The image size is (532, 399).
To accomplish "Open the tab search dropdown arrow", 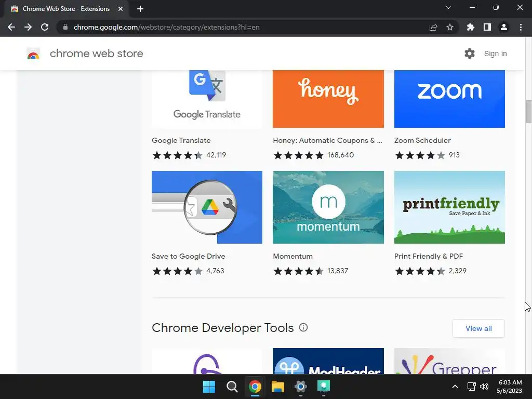I will (x=448, y=7).
